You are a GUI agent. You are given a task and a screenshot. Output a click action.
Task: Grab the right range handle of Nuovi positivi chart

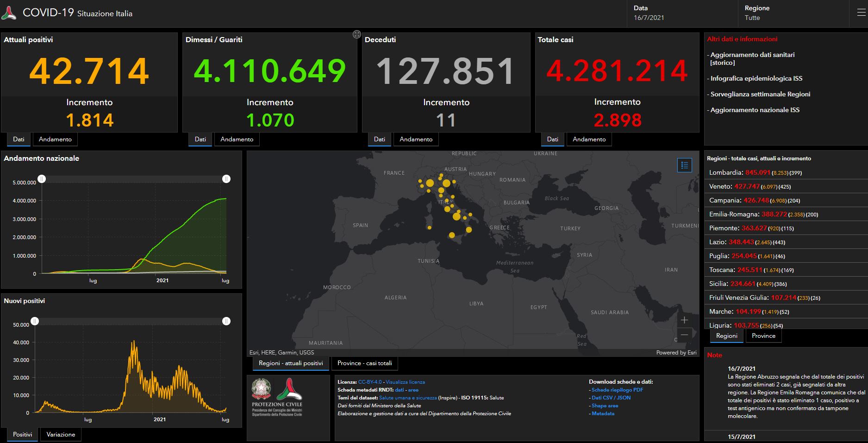pyautogui.click(x=226, y=321)
